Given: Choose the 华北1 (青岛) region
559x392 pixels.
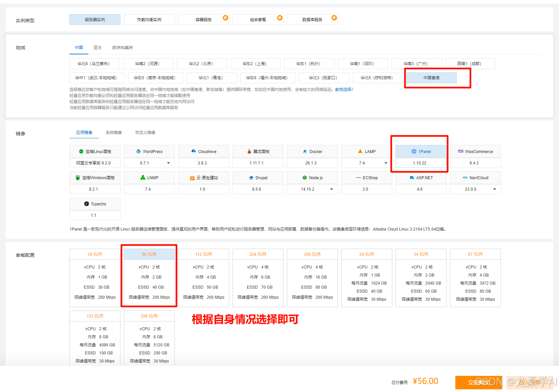Looking at the screenshot, I should coord(212,78).
